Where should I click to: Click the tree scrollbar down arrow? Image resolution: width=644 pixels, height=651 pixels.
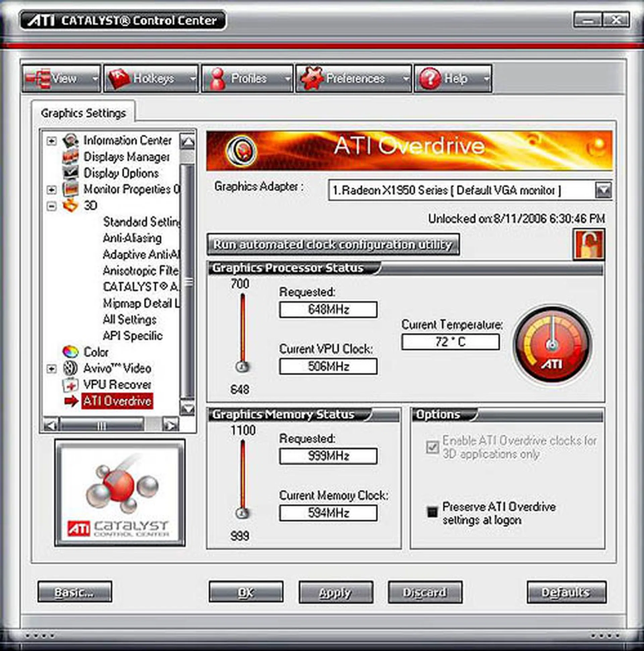coord(187,409)
